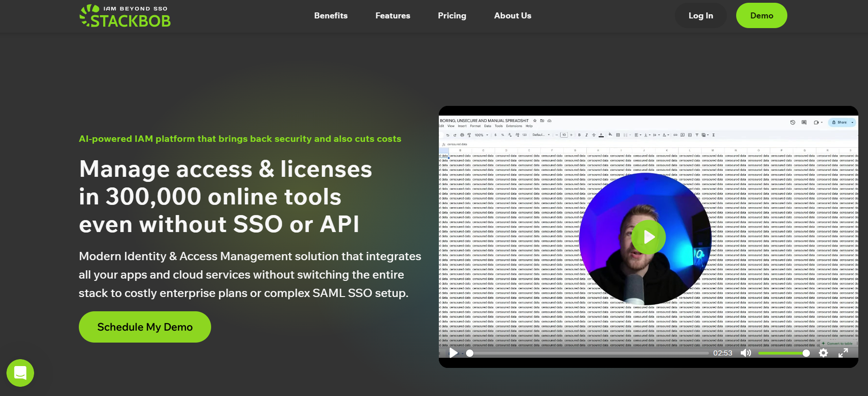Click the "AI-powered IAM platform" green tagline
This screenshot has width=868, height=396.
point(240,139)
